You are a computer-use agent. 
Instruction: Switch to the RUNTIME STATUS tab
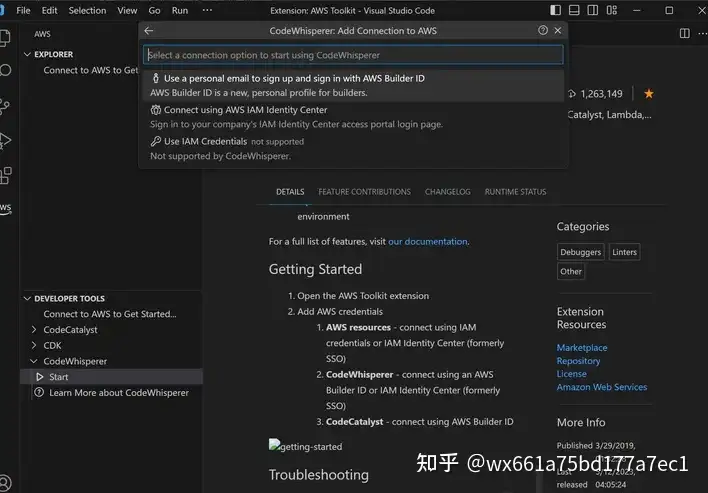[515, 192]
